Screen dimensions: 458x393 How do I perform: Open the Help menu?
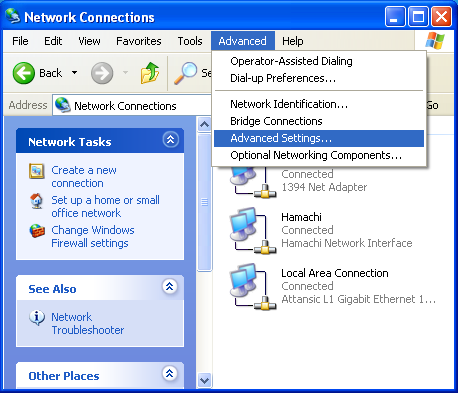click(293, 41)
